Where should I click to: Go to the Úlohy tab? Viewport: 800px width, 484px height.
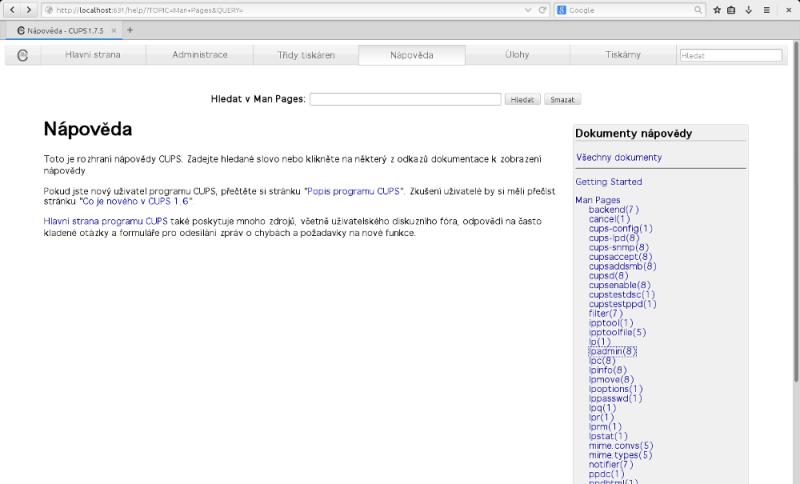[x=518, y=55]
